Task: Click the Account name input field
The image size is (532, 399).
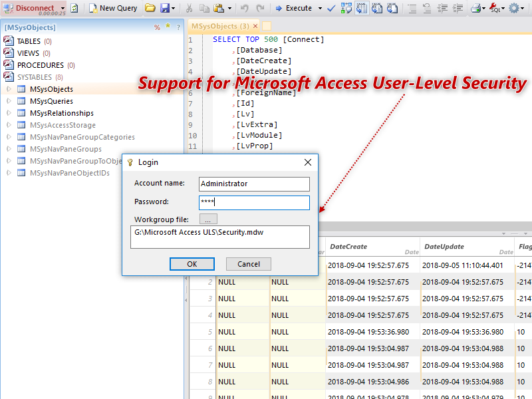Action: click(x=254, y=184)
